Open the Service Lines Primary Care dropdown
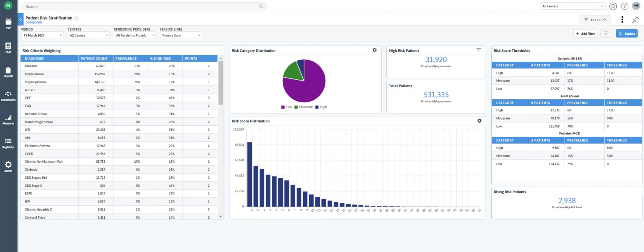 pyautogui.click(x=181, y=35)
